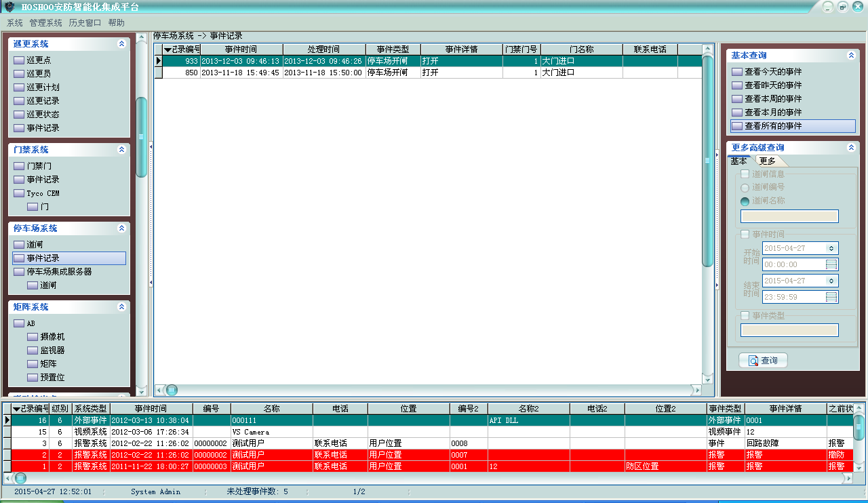The width and height of the screenshot is (868, 503).
Task: Click the 巡更计划 item icon
Action: 18,87
